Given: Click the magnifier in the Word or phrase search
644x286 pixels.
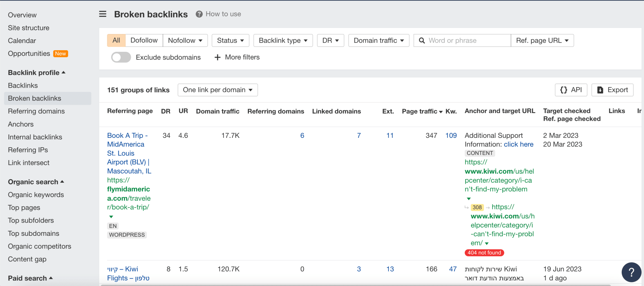Looking at the screenshot, I should (x=422, y=40).
